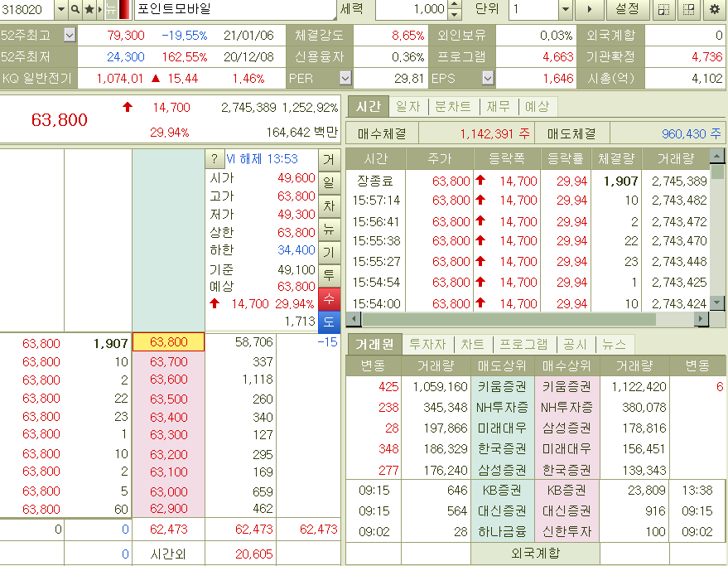
Task: Click the 세력 value field showing 1,000
Action: 412,9
